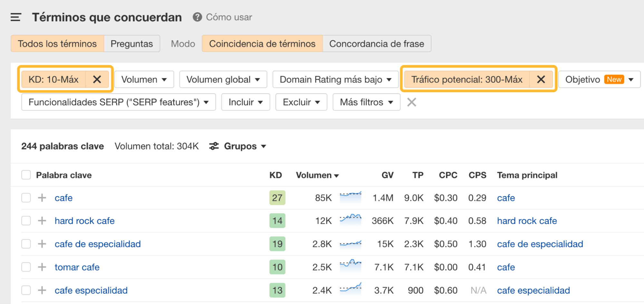This screenshot has width=644, height=304.
Task: Open the trend chart for 'cafe'
Action: point(350,196)
